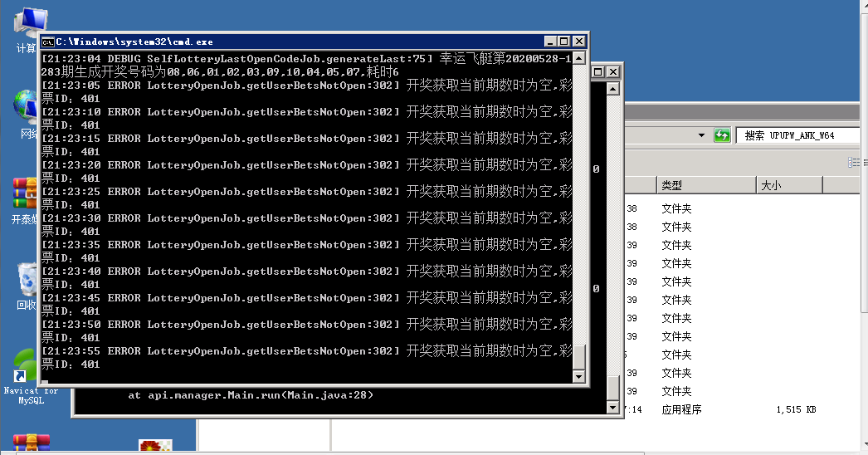The height and width of the screenshot is (455, 868).
Task: Minimize the cmd.exe window
Action: 550,42
